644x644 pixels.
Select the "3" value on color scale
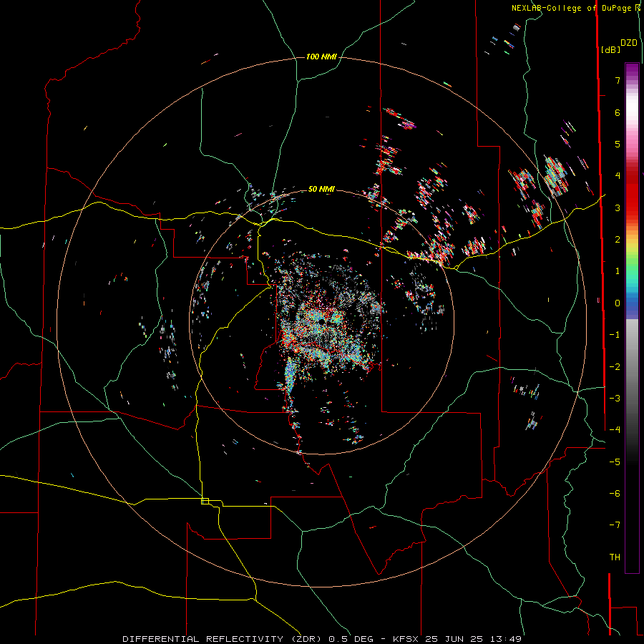click(x=618, y=208)
